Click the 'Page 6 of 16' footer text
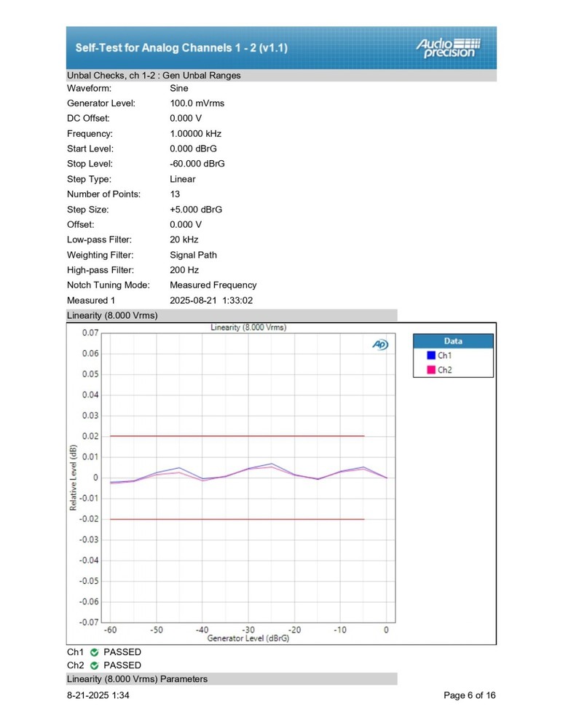The width and height of the screenshot is (563, 728). (x=470, y=695)
